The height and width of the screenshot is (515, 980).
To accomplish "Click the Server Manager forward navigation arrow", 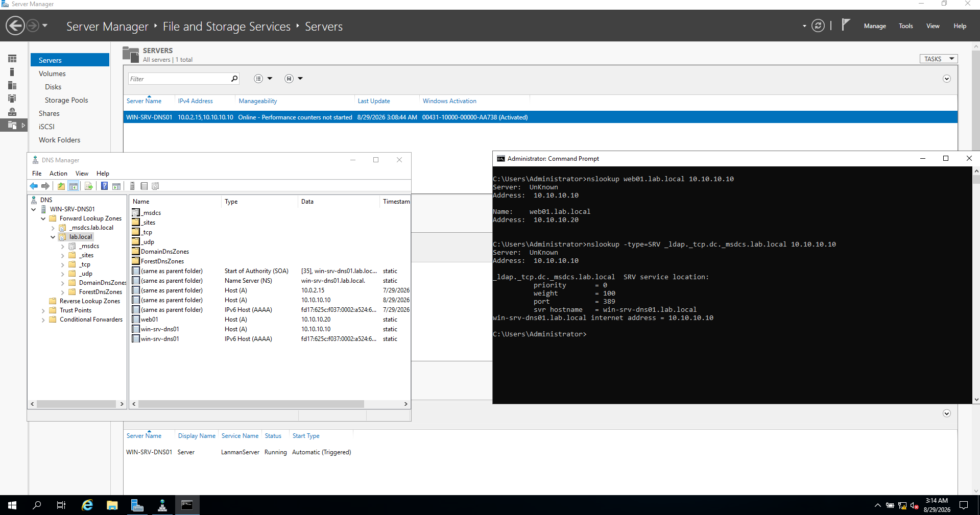I will (x=32, y=26).
